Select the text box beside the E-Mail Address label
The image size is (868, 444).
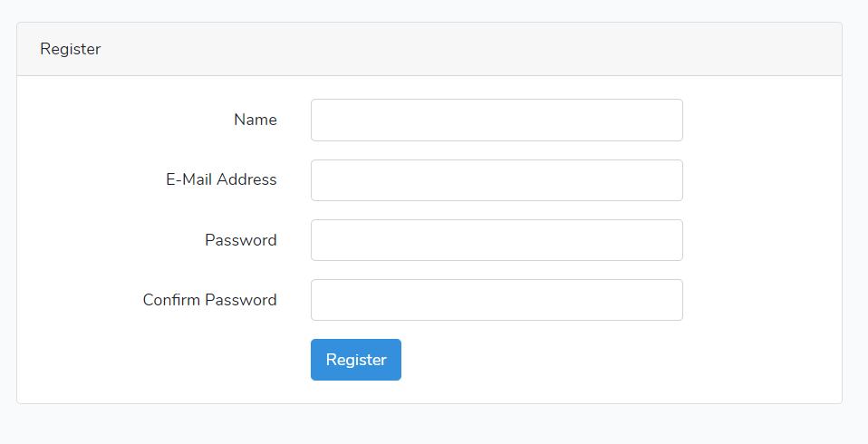[x=497, y=180]
